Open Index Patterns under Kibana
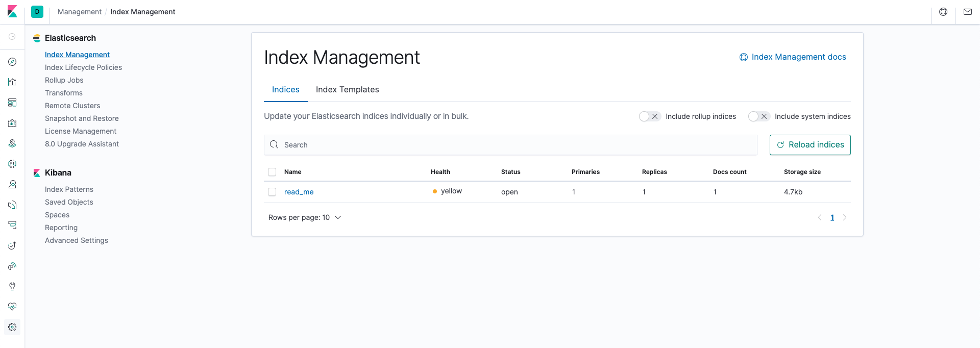Viewport: 980px width, 348px height. coord(69,189)
